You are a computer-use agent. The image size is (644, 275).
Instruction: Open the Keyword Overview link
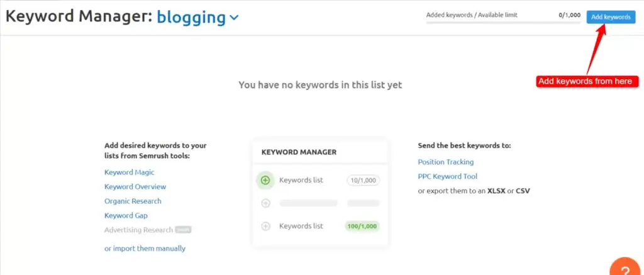tap(135, 186)
